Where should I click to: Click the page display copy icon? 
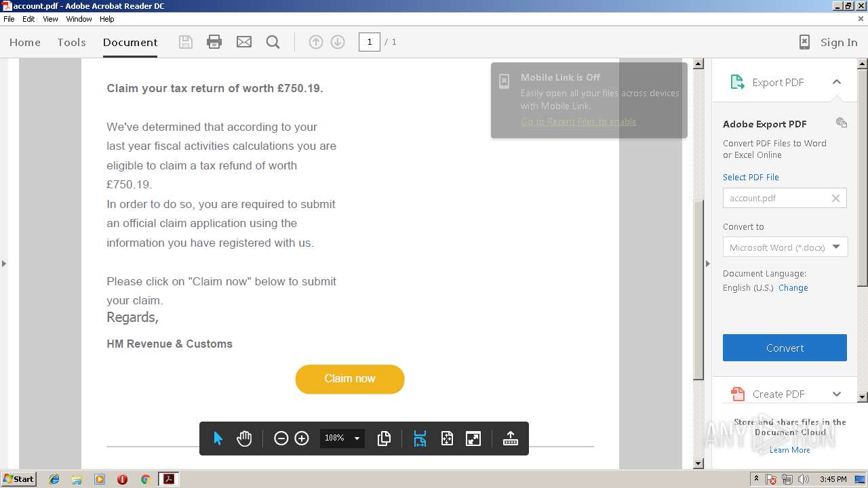click(384, 439)
